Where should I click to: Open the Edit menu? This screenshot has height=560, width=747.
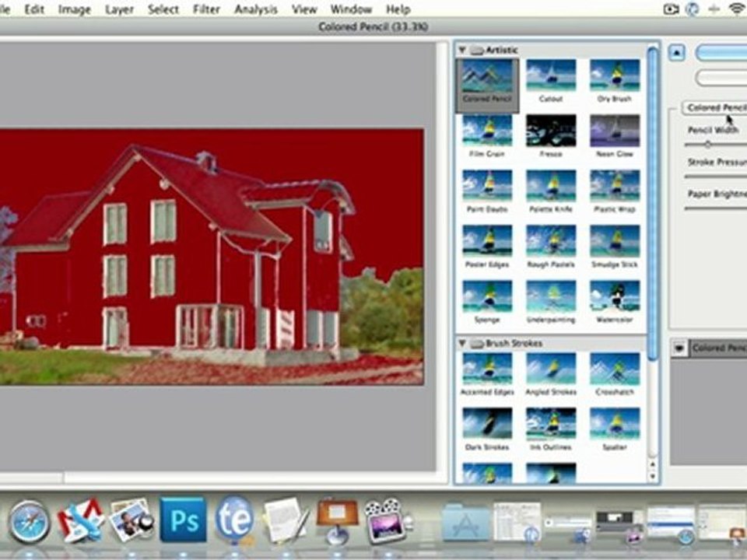(34, 9)
